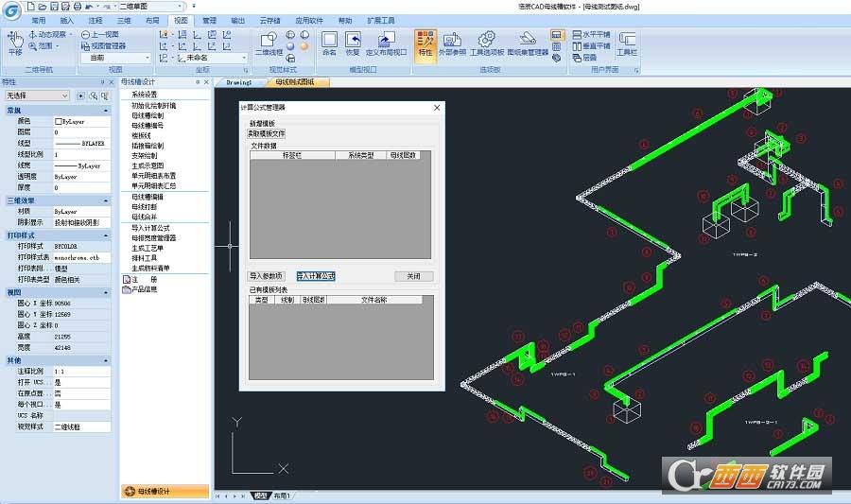The height and width of the screenshot is (504, 851).
Task: Close the 计算公式管理器 dialog
Action: (437, 108)
